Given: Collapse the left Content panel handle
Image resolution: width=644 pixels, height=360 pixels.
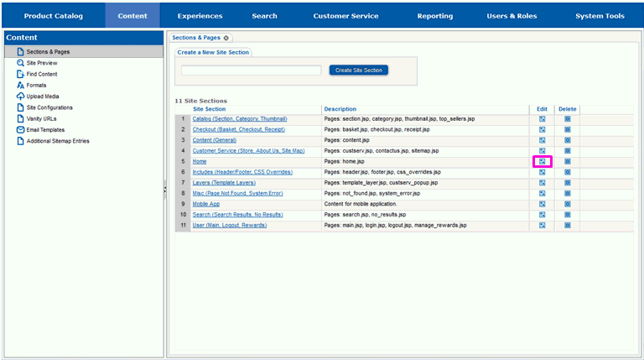Looking at the screenshot, I should tap(164, 190).
